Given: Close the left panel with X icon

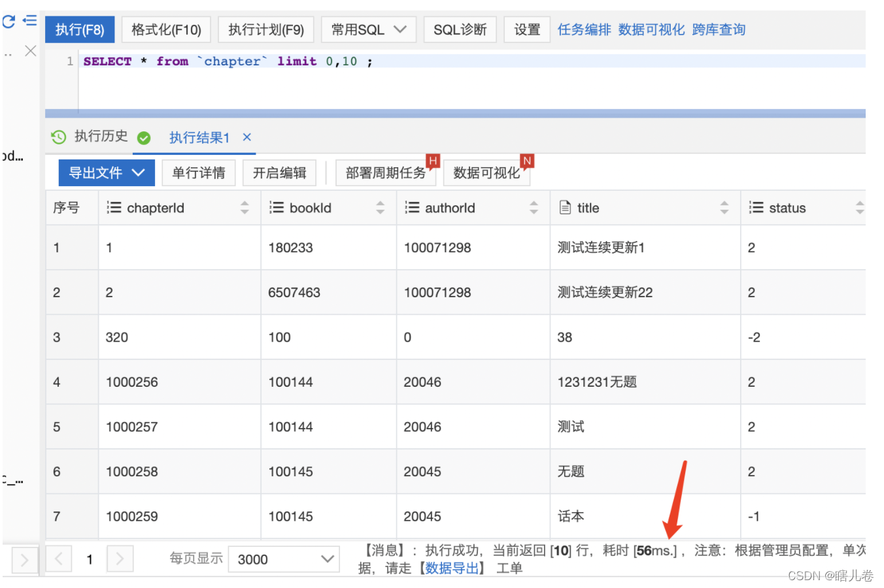Looking at the screenshot, I should tap(30, 51).
